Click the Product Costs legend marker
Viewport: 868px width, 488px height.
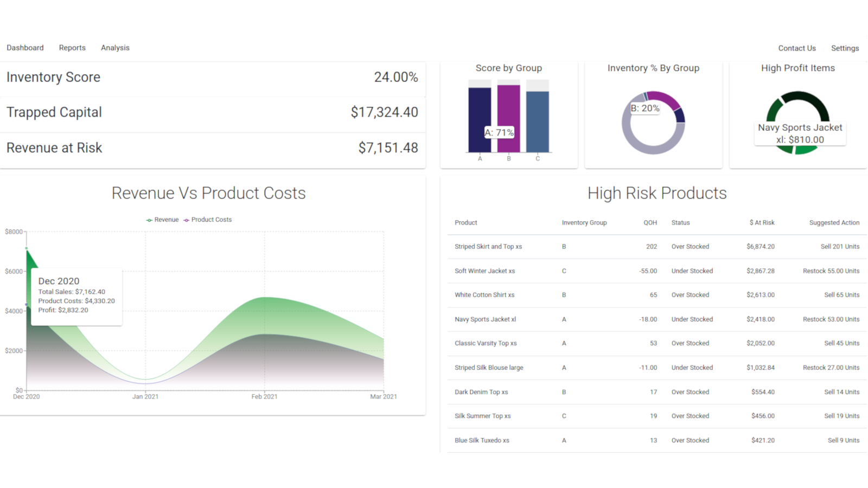(186, 220)
